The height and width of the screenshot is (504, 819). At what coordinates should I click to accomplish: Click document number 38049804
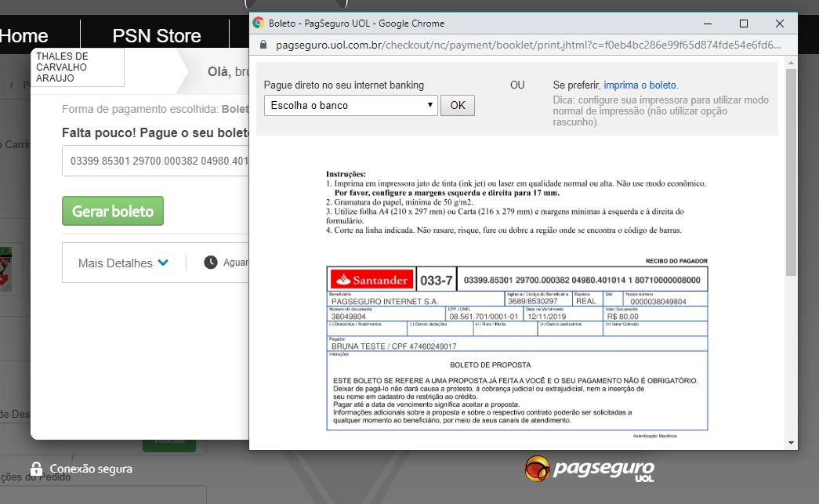pos(349,317)
